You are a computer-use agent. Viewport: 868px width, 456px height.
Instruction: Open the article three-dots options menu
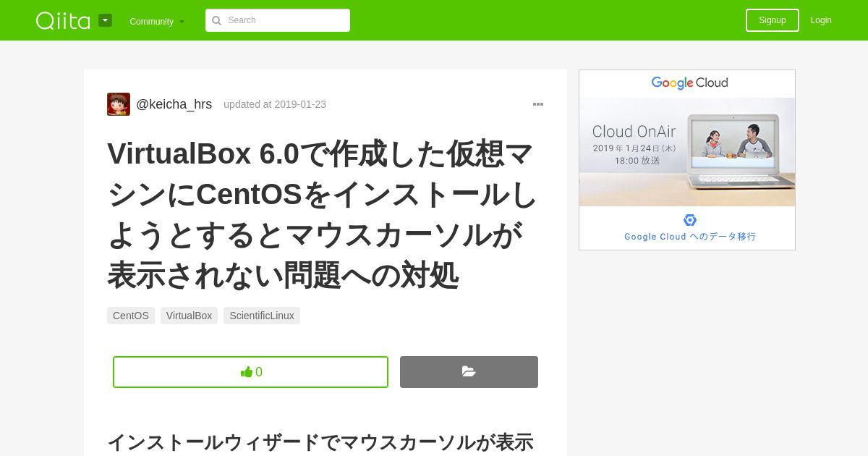pos(538,104)
